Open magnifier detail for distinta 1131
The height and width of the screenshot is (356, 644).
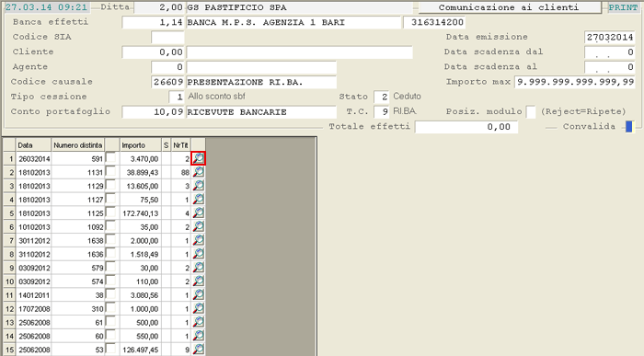click(x=199, y=172)
